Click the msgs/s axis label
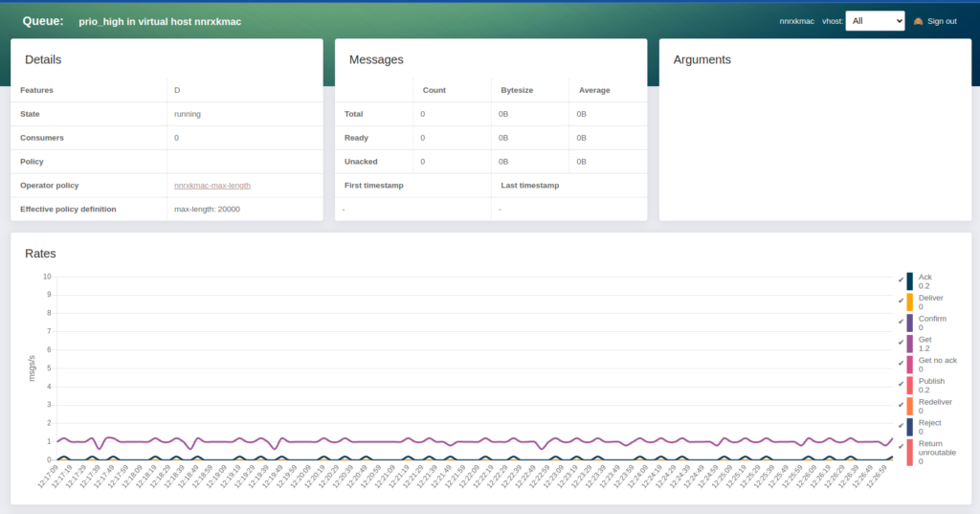Screen dimensions: 980x514 pos(32,369)
